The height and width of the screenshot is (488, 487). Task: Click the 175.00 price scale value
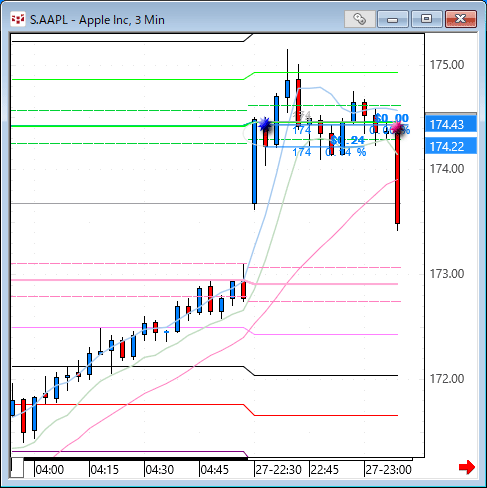coord(447,65)
